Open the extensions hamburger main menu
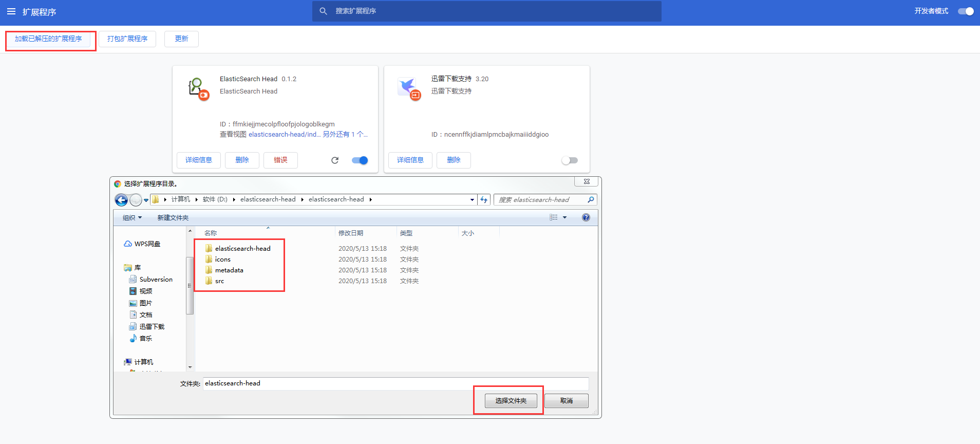980x444 pixels. click(11, 11)
